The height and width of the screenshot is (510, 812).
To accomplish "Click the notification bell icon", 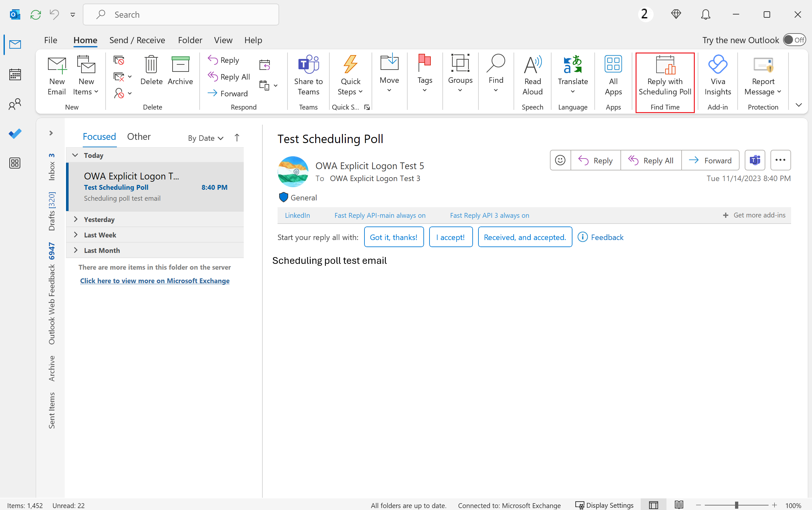I will coord(705,14).
